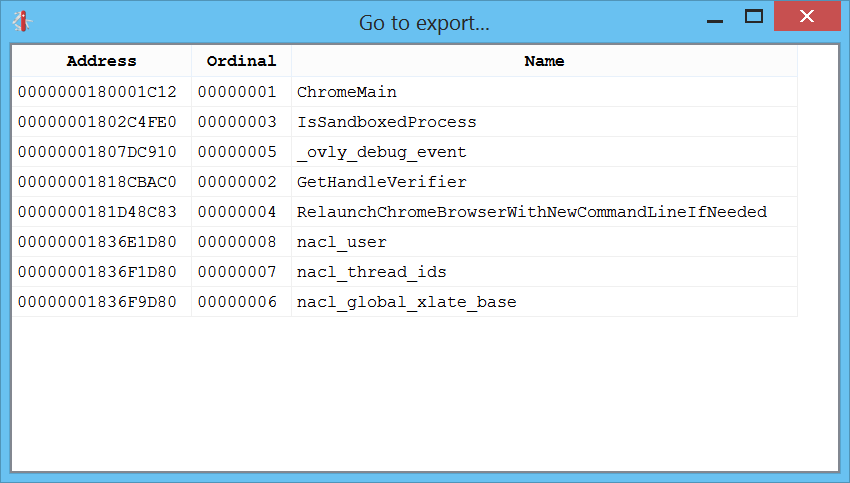
Task: Click address 0000000181D48C83
Action: [x=97, y=212]
